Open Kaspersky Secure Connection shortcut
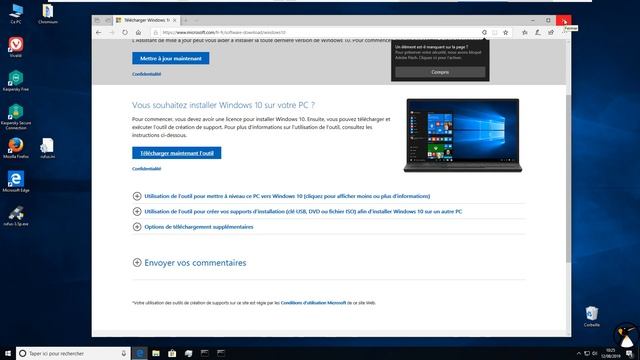This screenshot has width=640, height=360. (16, 116)
